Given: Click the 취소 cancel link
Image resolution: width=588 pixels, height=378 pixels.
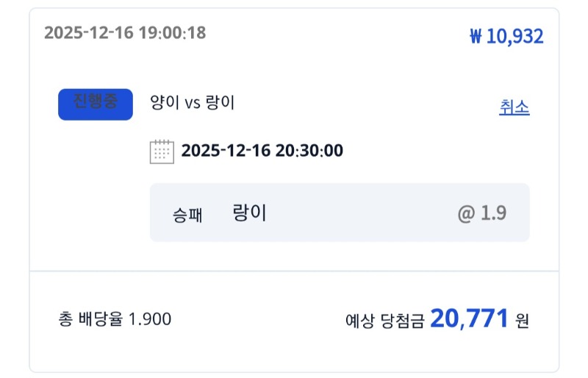Looking at the screenshot, I should [x=514, y=107].
